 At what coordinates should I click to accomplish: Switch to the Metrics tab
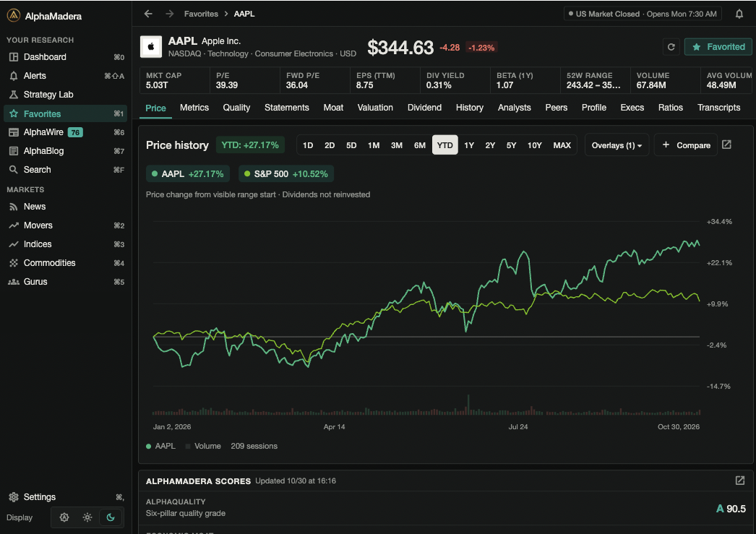(194, 108)
